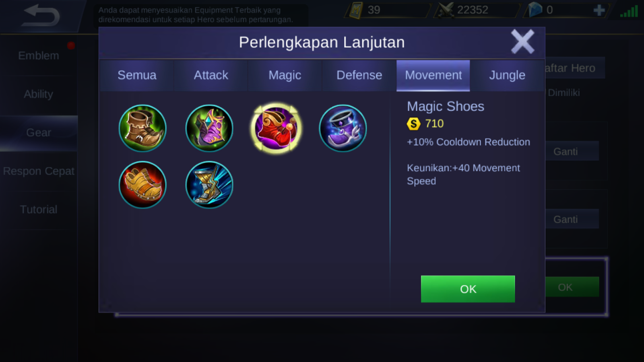Open the Tutorial sidebar item

(39, 210)
